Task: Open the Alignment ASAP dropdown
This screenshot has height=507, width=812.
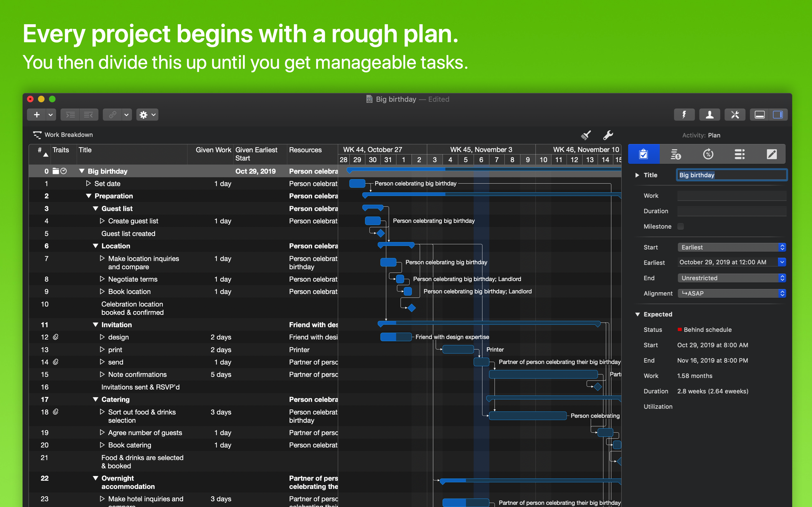Action: [731, 293]
